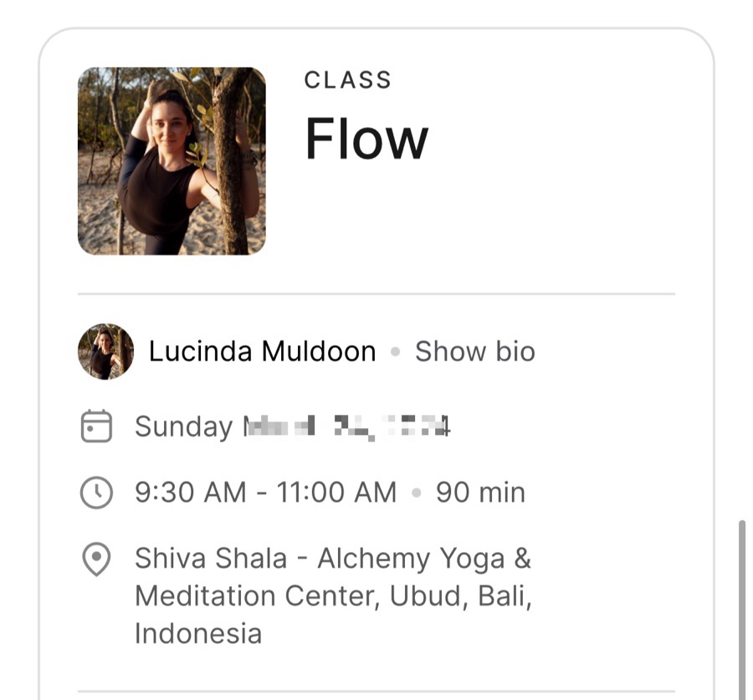Viewport: 753px width, 700px height.
Task: Click the Sunday date text
Action: [292, 427]
